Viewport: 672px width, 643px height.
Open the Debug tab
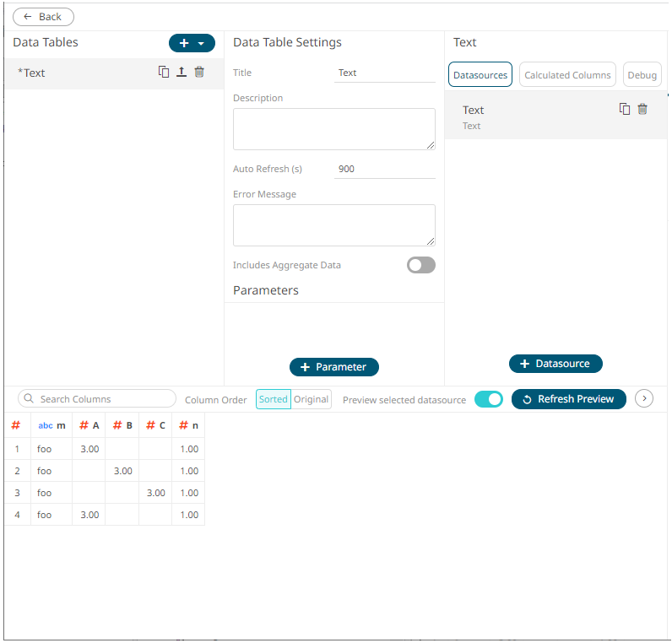(642, 75)
